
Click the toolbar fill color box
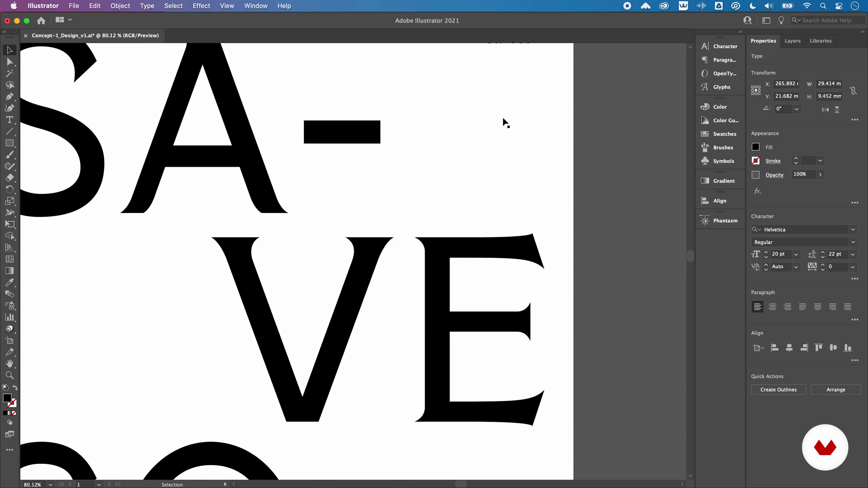(x=7, y=398)
